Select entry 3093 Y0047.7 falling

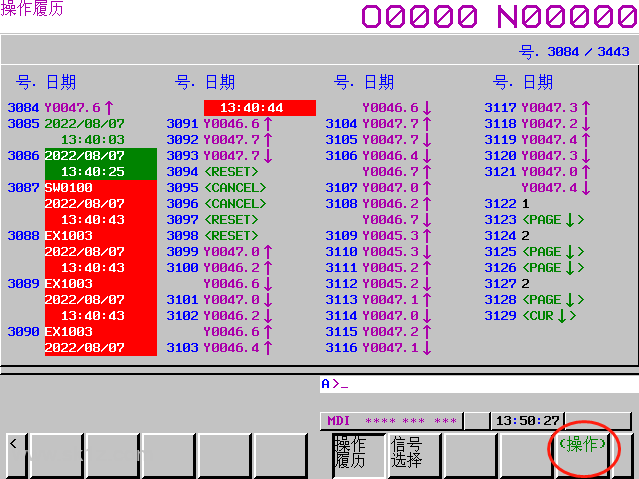[x=219, y=156]
